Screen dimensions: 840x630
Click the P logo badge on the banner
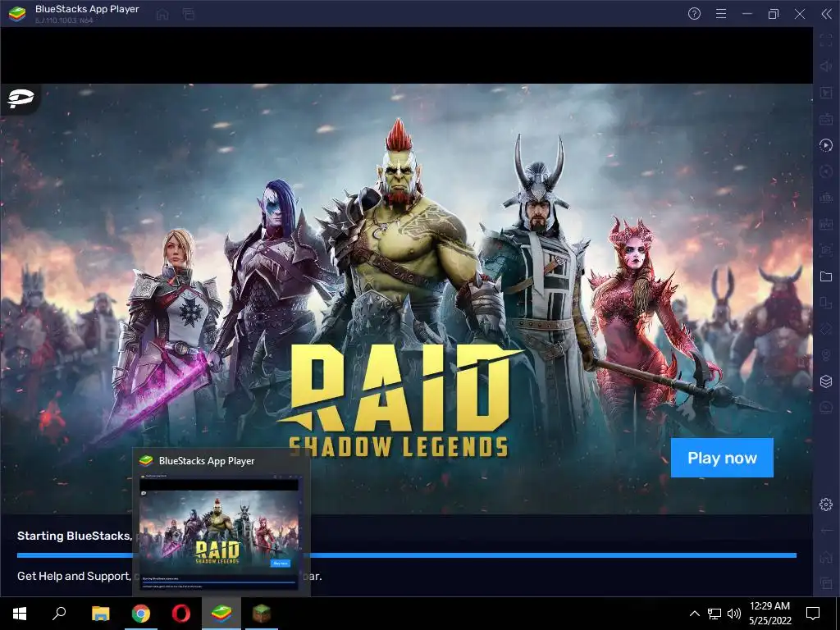(x=21, y=98)
